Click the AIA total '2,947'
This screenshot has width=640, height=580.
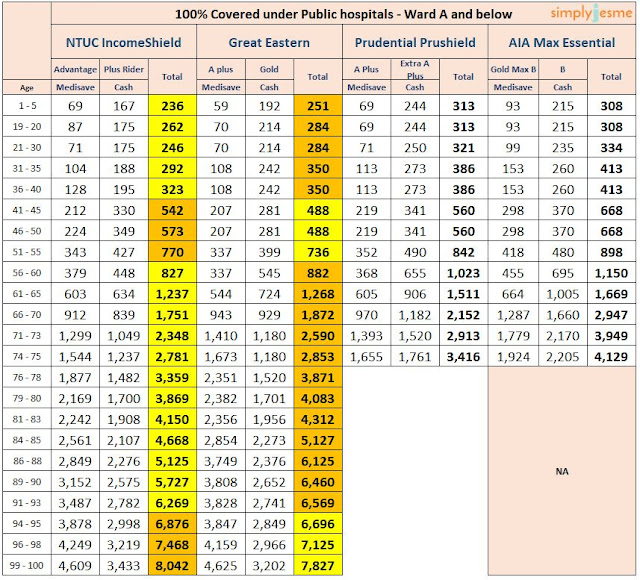[x=611, y=315]
